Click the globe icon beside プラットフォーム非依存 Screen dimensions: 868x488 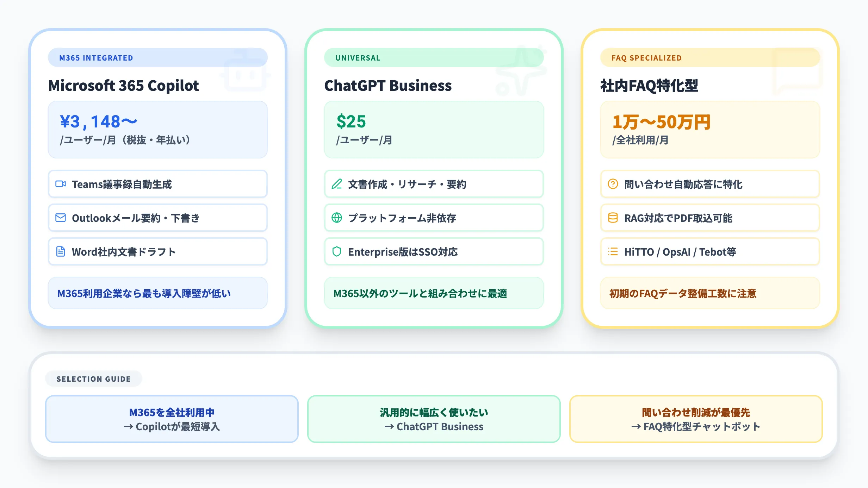pyautogui.click(x=337, y=218)
